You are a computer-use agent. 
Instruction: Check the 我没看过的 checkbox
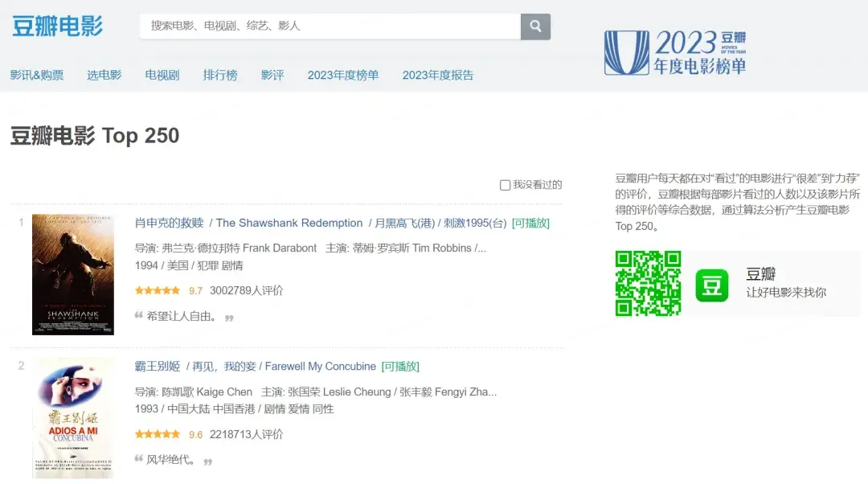coord(505,184)
